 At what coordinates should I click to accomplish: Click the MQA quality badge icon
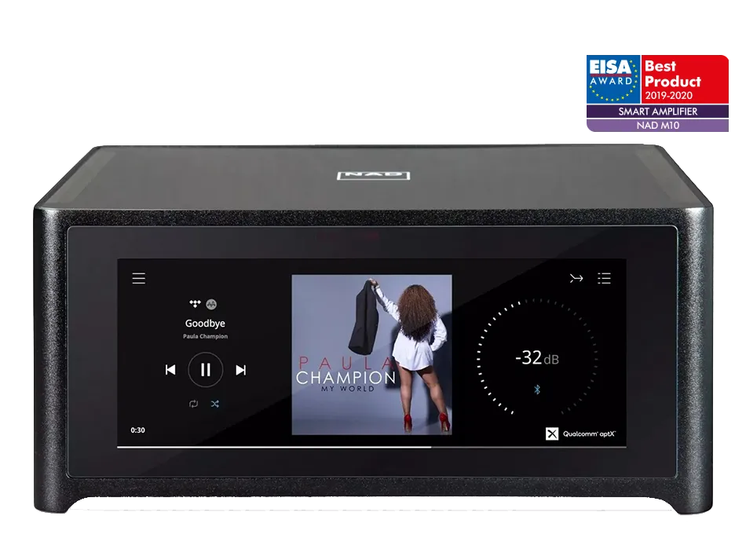(211, 304)
